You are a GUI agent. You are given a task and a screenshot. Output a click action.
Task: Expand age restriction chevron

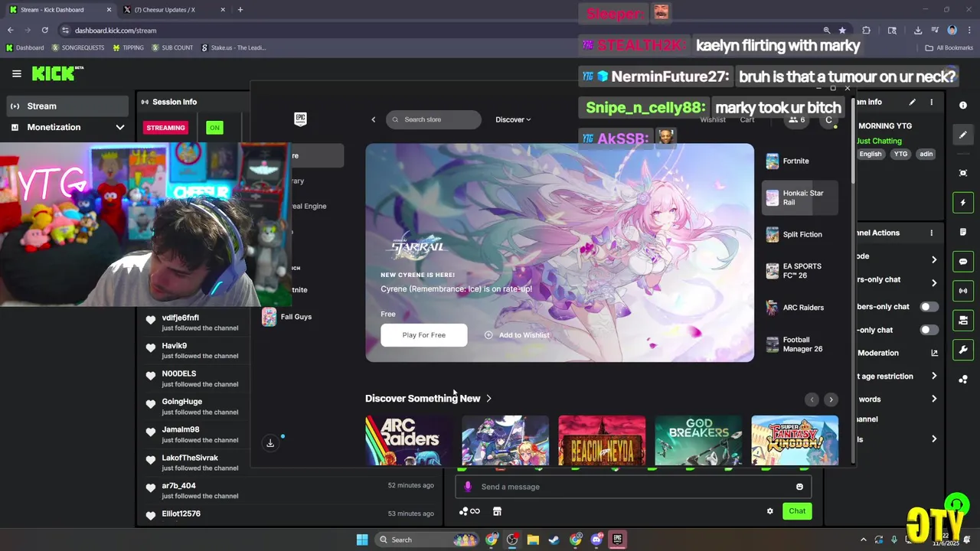click(934, 376)
